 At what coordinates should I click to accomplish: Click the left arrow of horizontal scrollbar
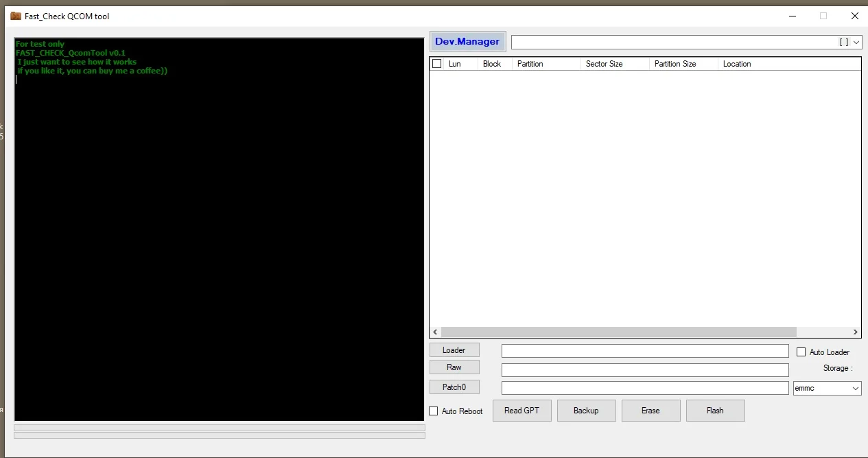pos(436,332)
